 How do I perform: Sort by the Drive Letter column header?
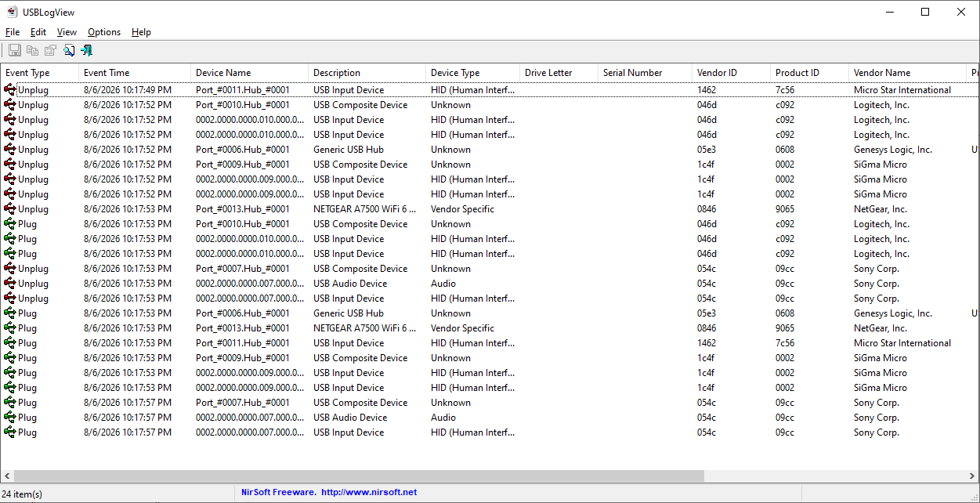(x=559, y=73)
